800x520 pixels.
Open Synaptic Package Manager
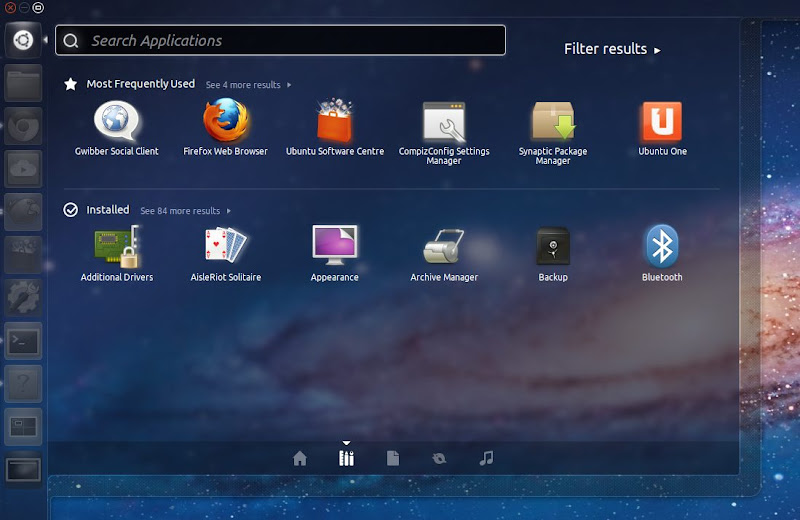click(x=552, y=123)
